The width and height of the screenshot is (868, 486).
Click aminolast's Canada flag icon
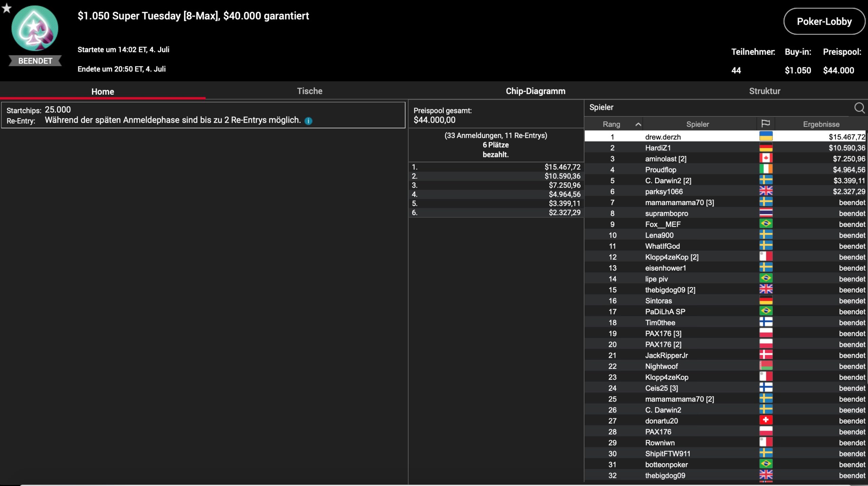tap(766, 158)
